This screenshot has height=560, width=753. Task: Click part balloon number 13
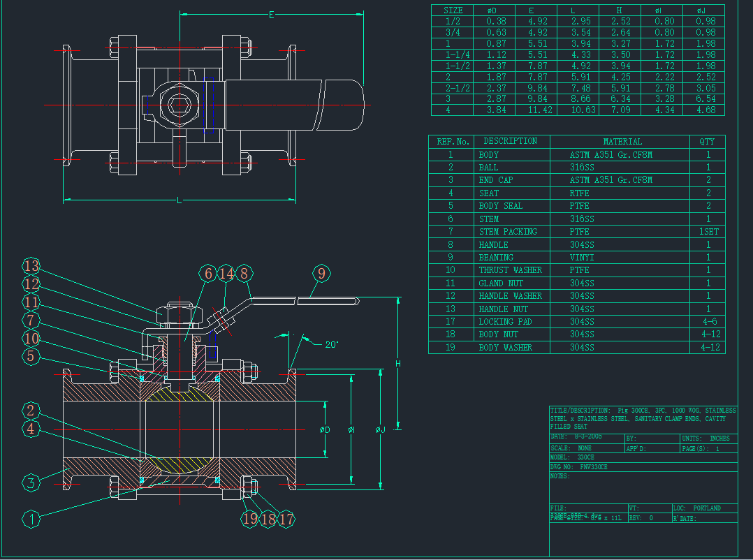click(x=31, y=266)
